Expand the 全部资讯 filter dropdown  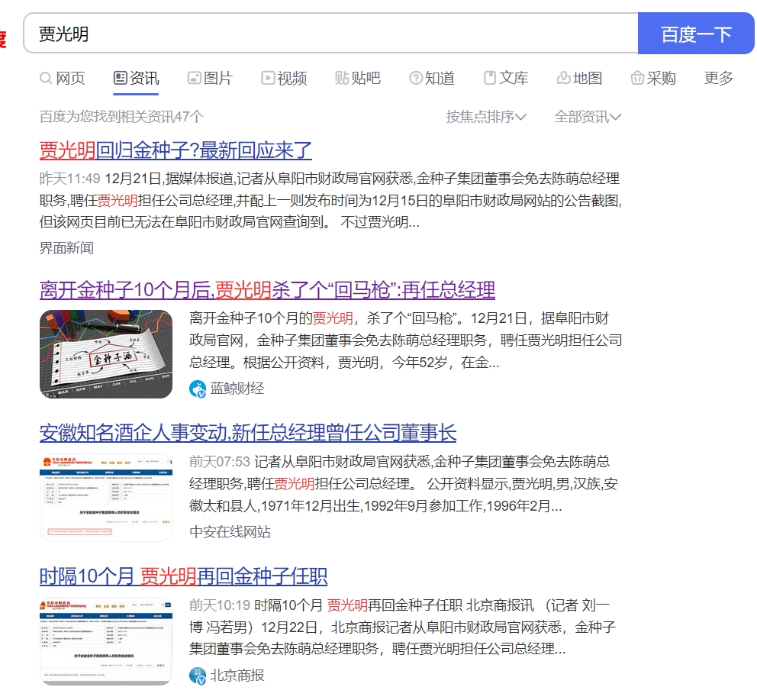click(x=587, y=117)
